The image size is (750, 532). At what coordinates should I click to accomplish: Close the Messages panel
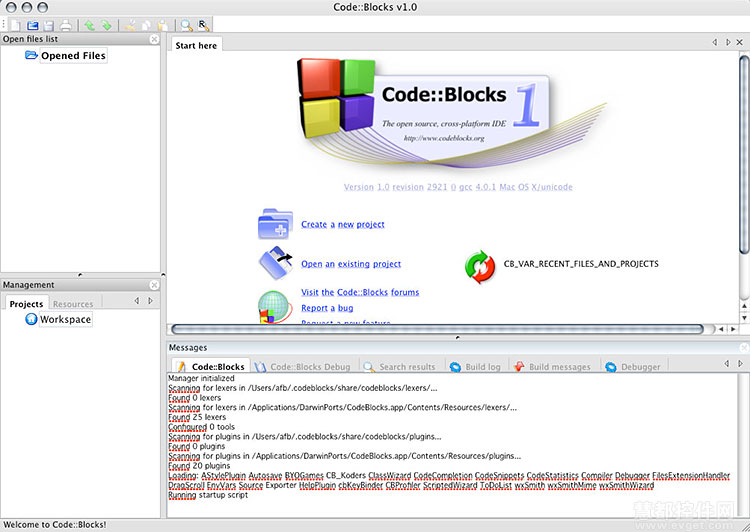coord(744,348)
